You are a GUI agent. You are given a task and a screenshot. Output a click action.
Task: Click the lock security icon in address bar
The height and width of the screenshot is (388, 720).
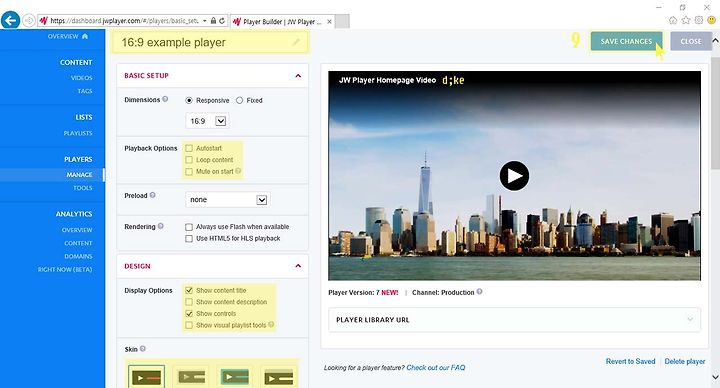(214, 21)
